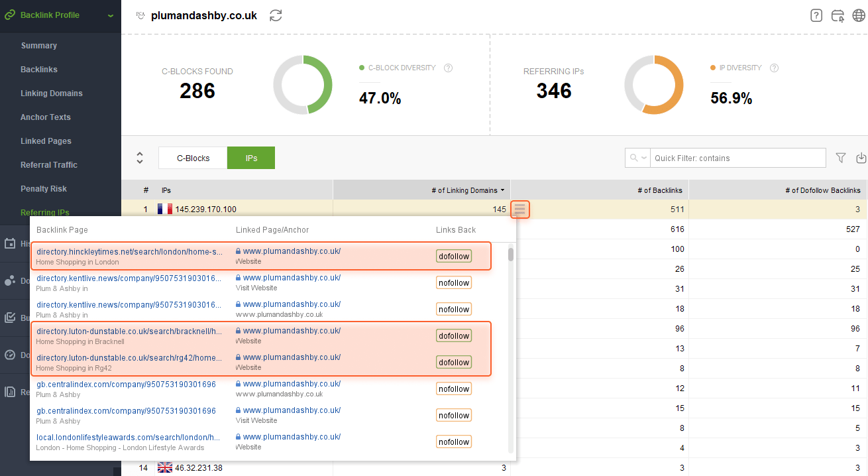Collapse the Backlink Profile sidebar section
The image size is (868, 476).
click(110, 15)
